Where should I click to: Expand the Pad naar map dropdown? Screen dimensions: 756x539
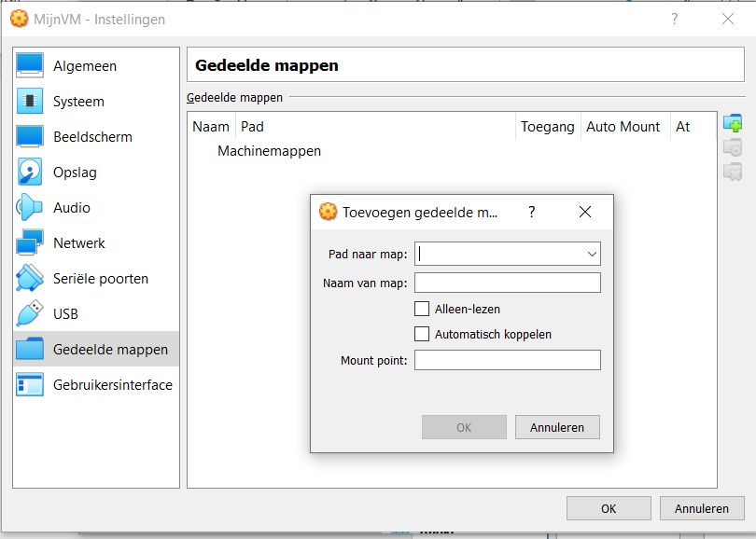[x=592, y=254]
